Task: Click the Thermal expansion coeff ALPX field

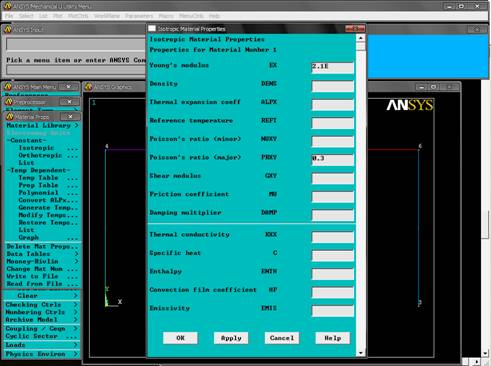Action: 333,104
